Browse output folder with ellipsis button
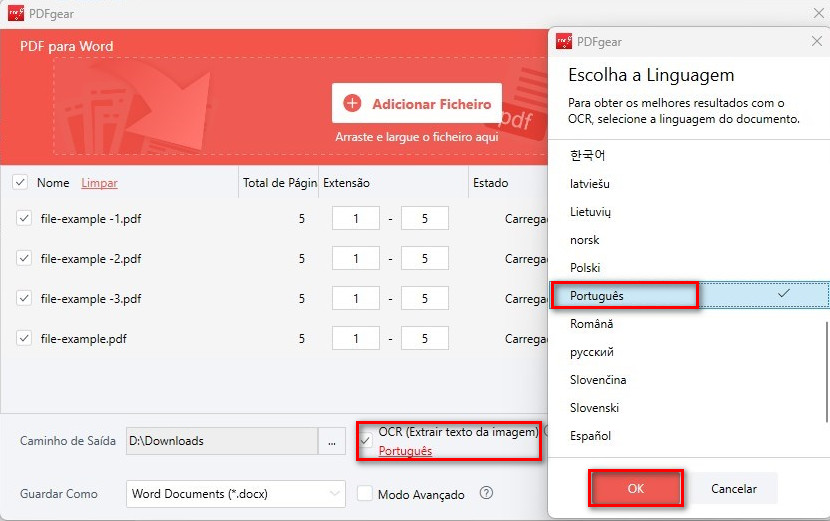The height and width of the screenshot is (521, 830). (331, 441)
